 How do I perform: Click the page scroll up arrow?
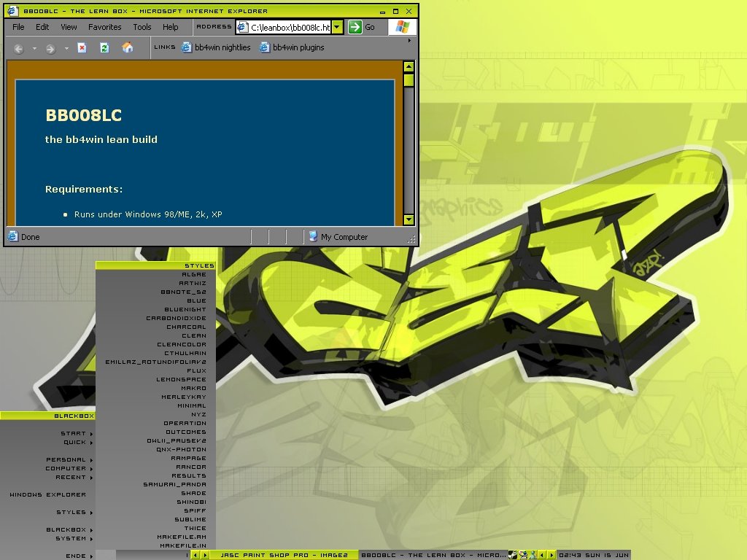click(409, 66)
